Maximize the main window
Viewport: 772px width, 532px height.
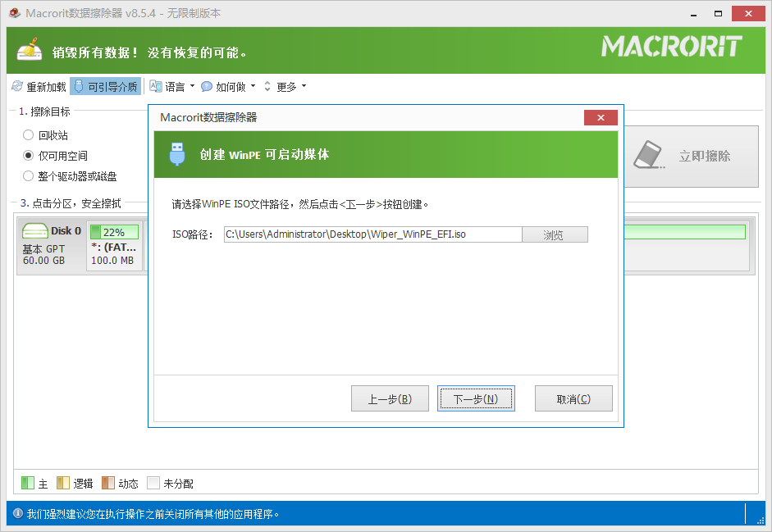(719, 14)
